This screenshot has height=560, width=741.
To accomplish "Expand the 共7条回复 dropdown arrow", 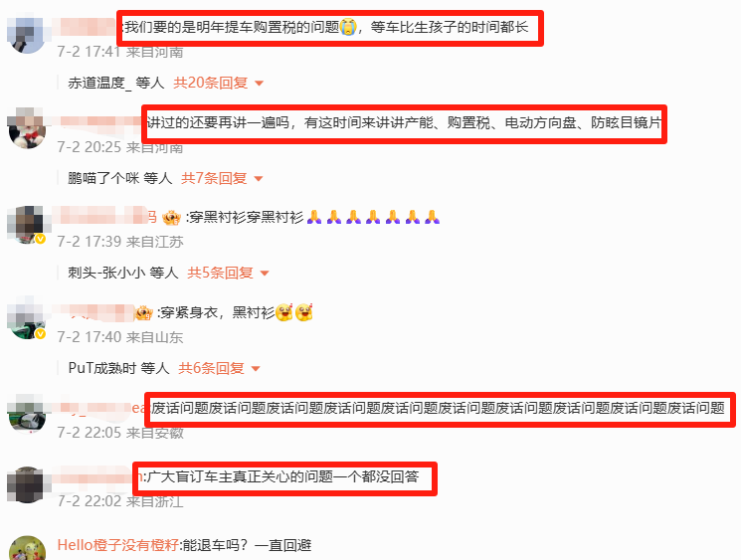I will click(259, 179).
